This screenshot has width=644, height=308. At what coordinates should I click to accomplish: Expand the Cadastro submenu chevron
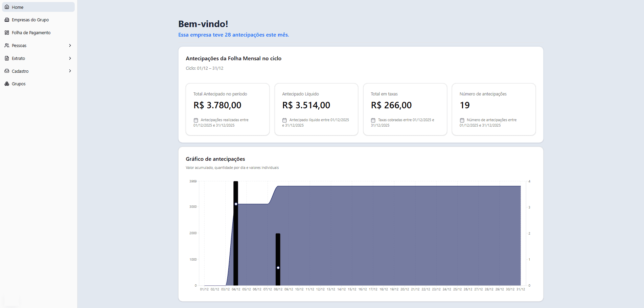[70, 71]
